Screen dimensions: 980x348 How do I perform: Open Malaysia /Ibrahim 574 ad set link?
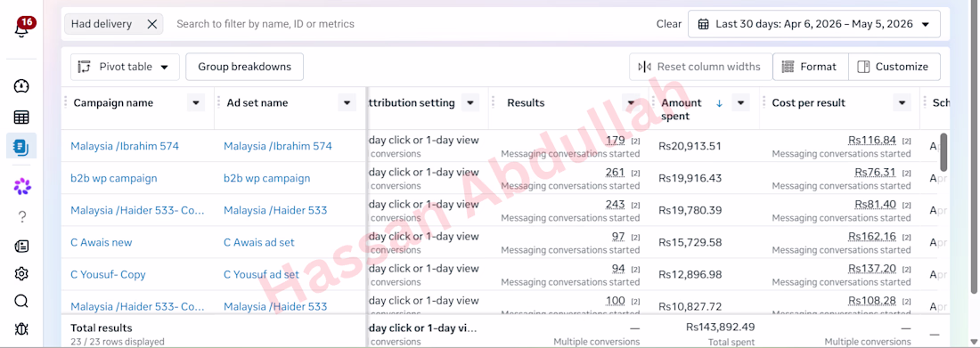(x=277, y=146)
